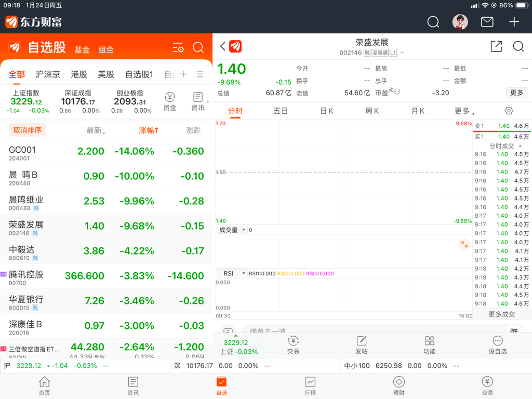This screenshot has height=399, width=532.
Task: Tap the search icon in the top bar
Action: pyautogui.click(x=433, y=22)
